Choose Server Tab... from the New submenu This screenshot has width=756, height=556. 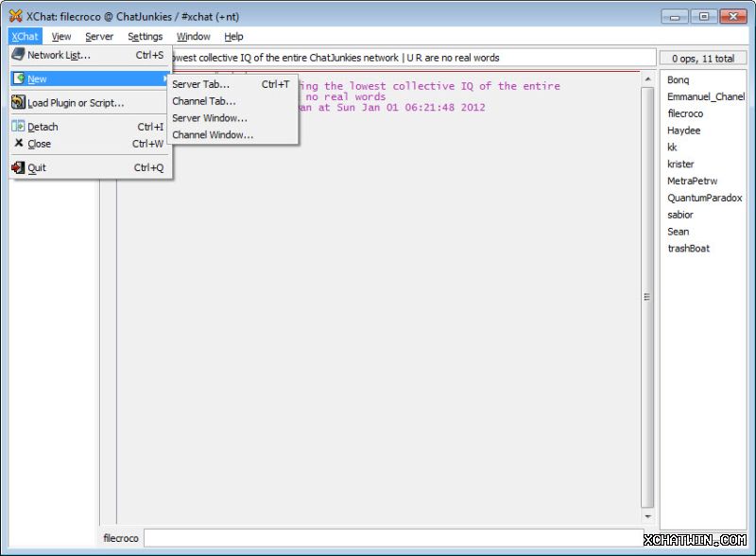(x=200, y=84)
